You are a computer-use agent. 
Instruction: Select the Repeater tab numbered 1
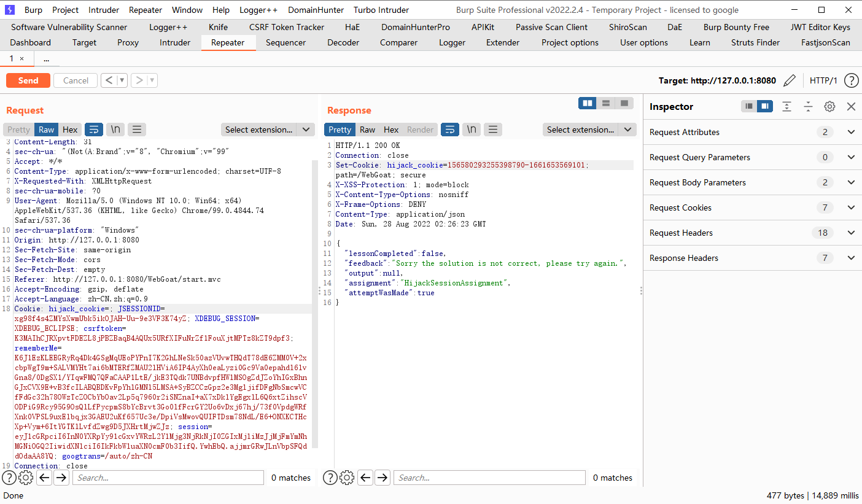[12, 58]
